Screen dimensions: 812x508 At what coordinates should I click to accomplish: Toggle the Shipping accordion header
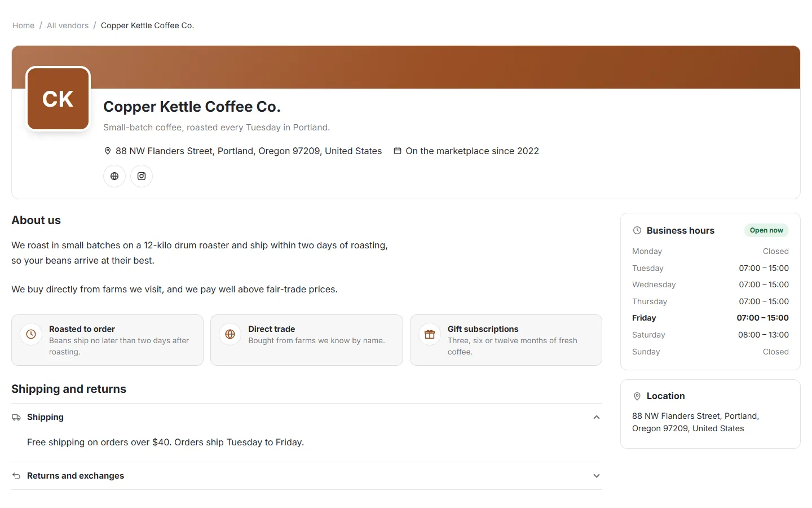(x=307, y=417)
